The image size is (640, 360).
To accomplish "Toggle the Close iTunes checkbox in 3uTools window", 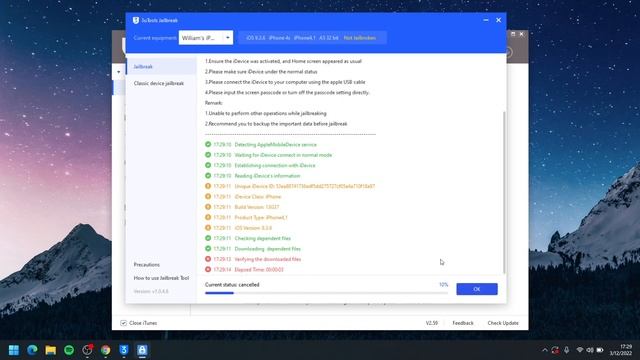I will click(x=123, y=323).
